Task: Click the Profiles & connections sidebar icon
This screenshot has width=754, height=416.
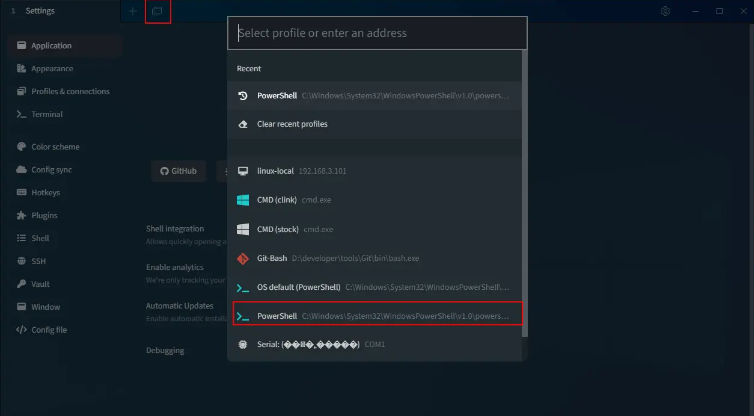Action: (21, 91)
